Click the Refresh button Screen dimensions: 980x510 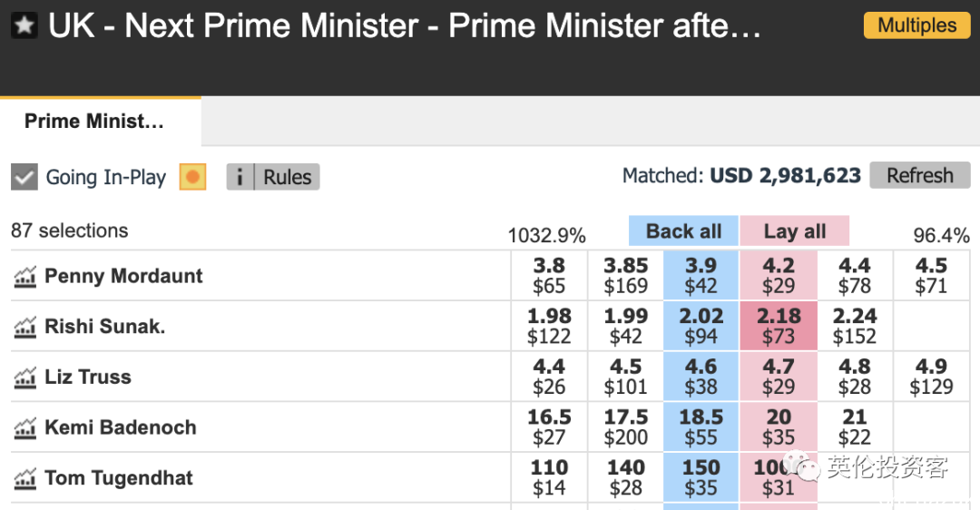click(920, 176)
